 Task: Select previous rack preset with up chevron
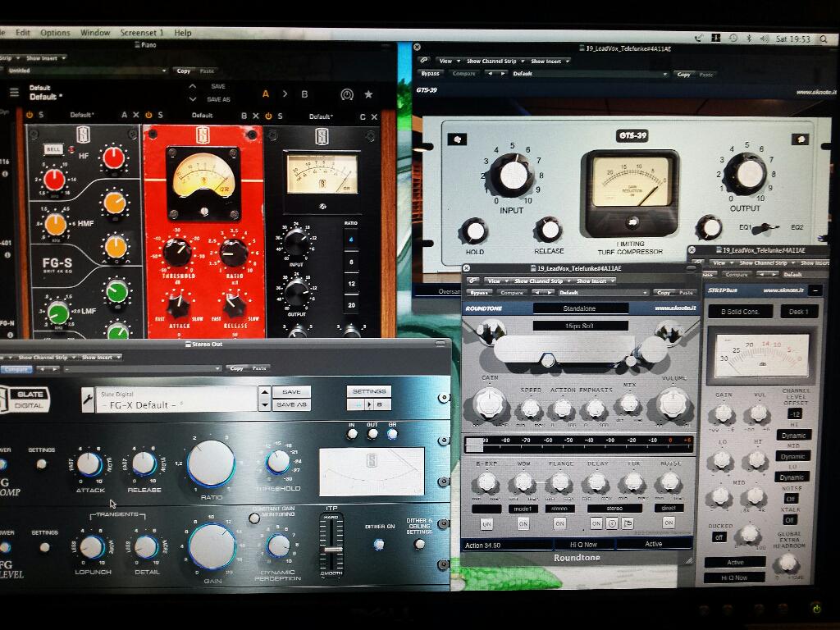[193, 86]
